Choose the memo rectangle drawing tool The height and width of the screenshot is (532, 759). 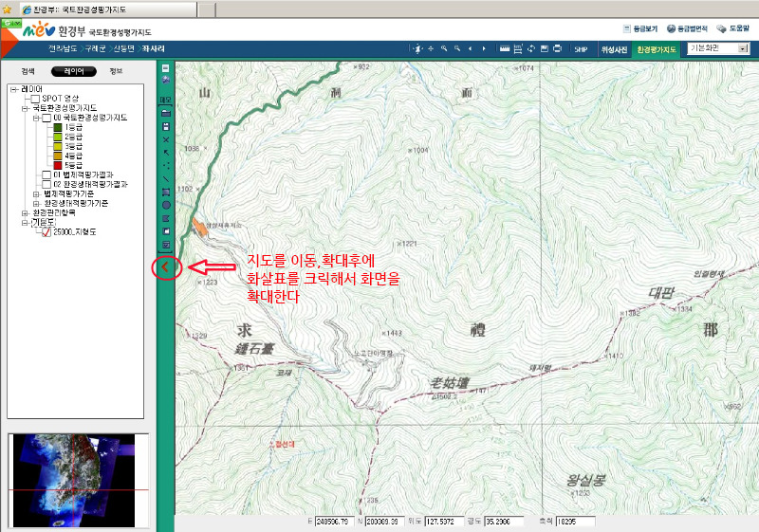point(165,192)
